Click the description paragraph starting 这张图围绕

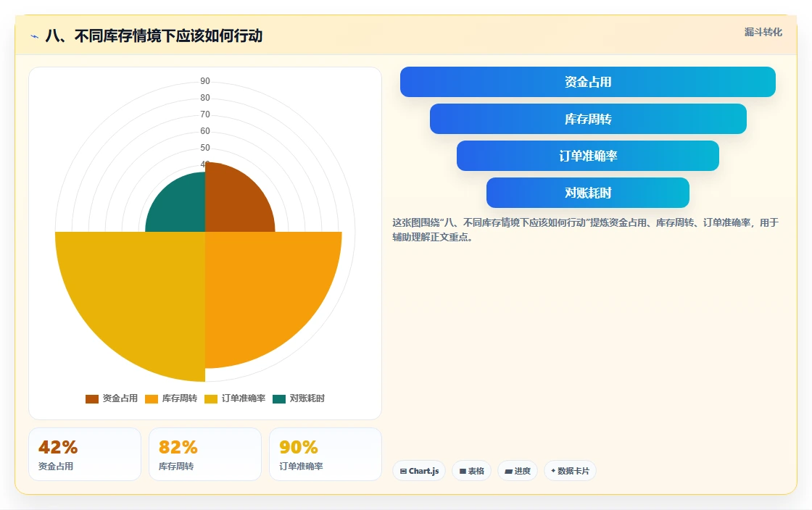point(585,230)
